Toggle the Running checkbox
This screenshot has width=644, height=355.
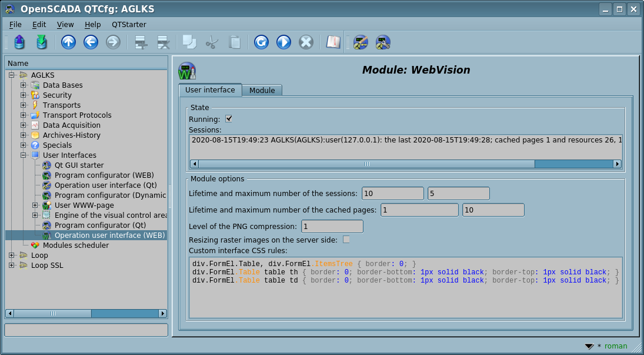click(x=229, y=119)
